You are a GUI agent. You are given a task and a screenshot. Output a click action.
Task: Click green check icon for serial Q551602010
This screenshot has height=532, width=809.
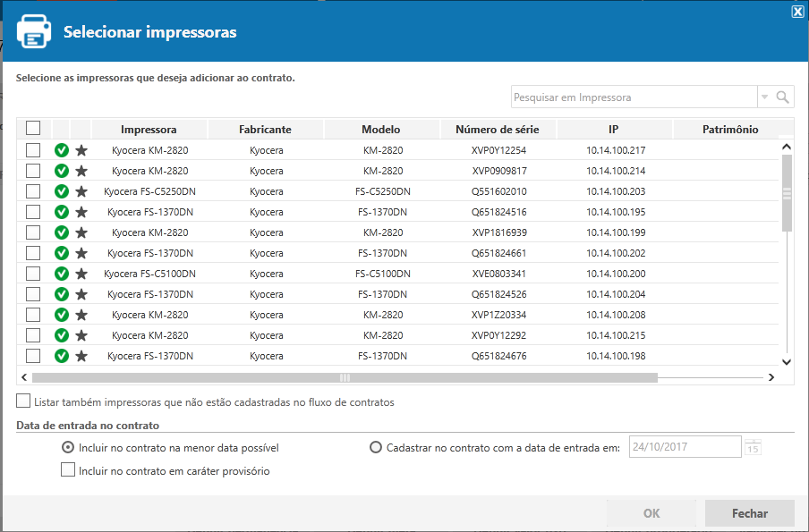62,191
